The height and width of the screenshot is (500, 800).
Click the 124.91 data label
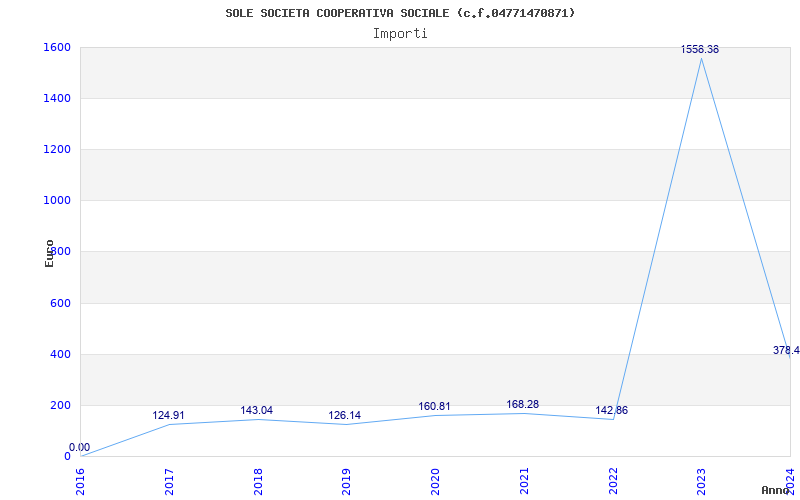pyautogui.click(x=168, y=415)
